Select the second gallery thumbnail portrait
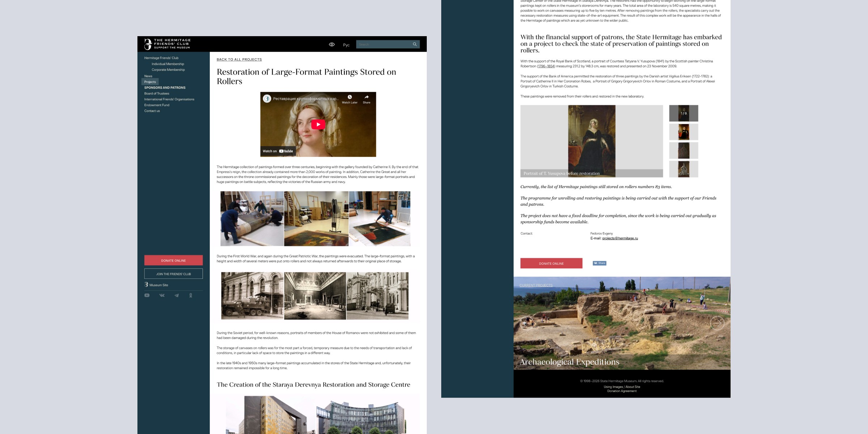The image size is (868, 434). pyautogui.click(x=684, y=132)
